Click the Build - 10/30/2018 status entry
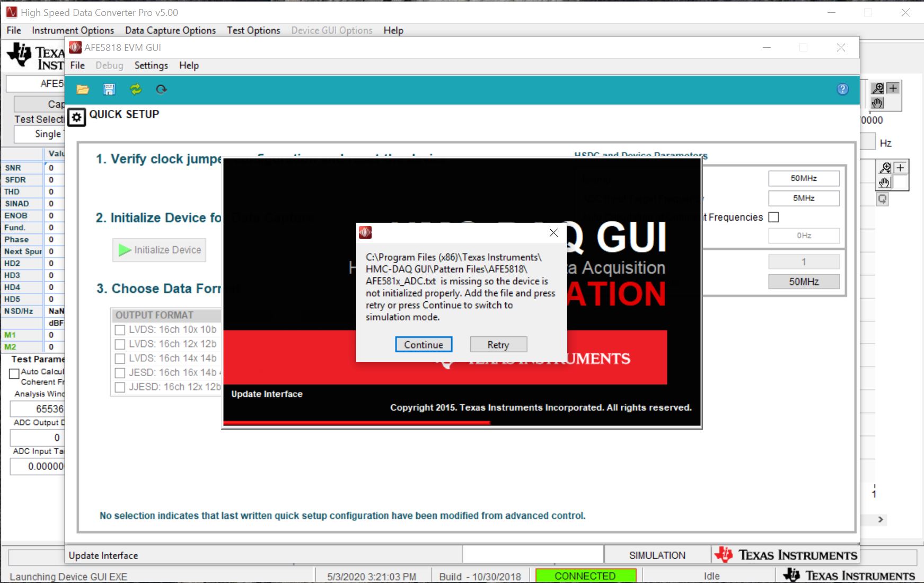The image size is (924, 583). point(480,577)
